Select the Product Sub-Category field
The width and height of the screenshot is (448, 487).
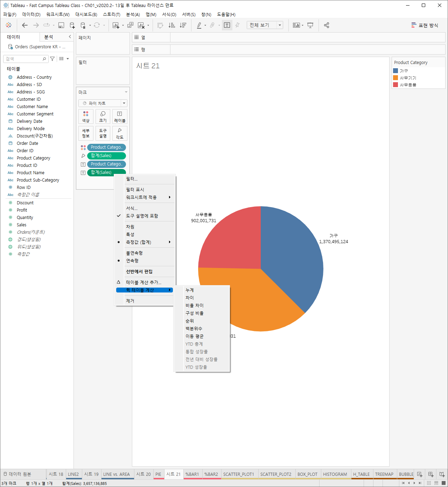point(38,180)
